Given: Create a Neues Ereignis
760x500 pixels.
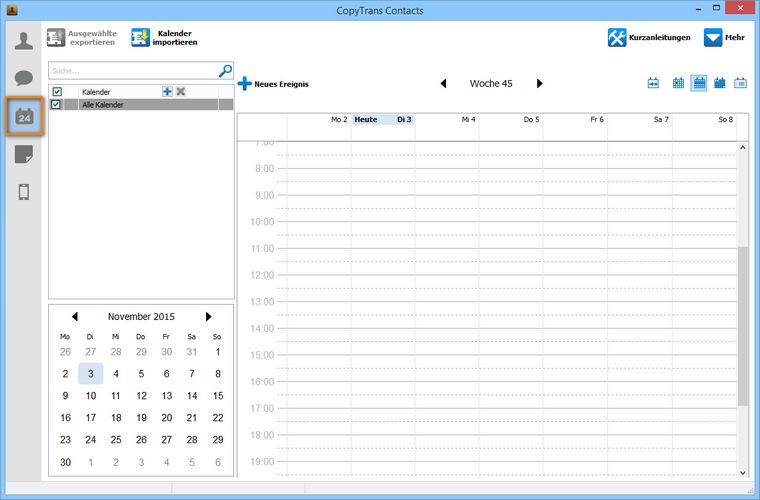Looking at the screenshot, I should click(x=273, y=84).
